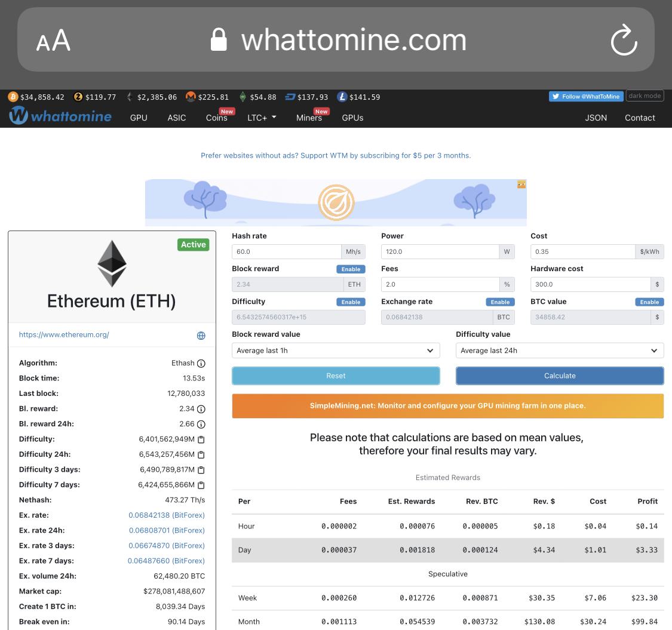Click the Week revenue value $30.35
Image resolution: width=672 pixels, height=630 pixels.
click(x=542, y=598)
